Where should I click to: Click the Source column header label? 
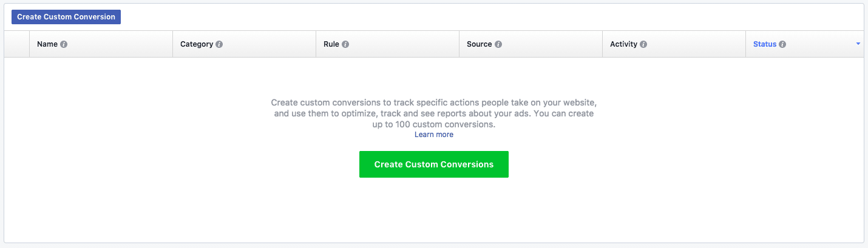click(x=479, y=44)
